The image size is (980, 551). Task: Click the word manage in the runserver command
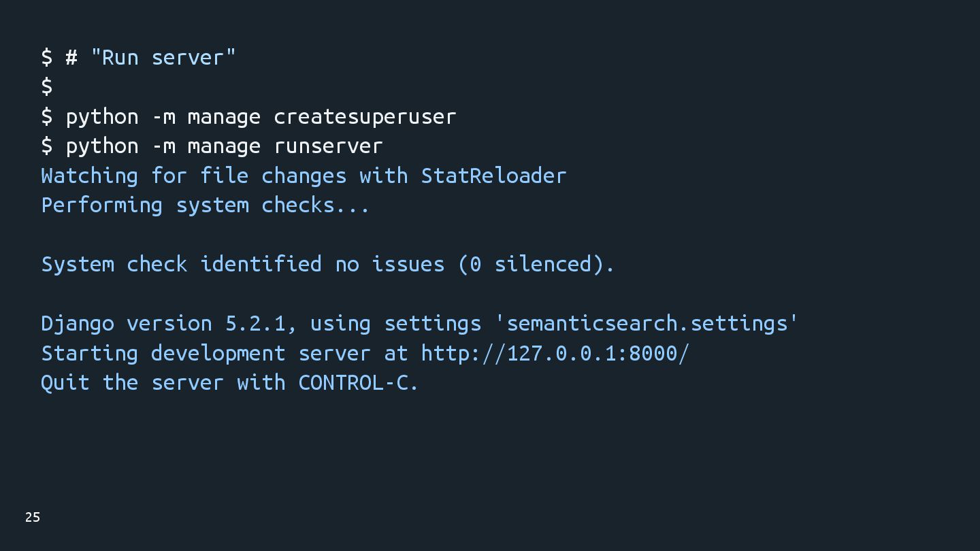pyautogui.click(x=224, y=146)
